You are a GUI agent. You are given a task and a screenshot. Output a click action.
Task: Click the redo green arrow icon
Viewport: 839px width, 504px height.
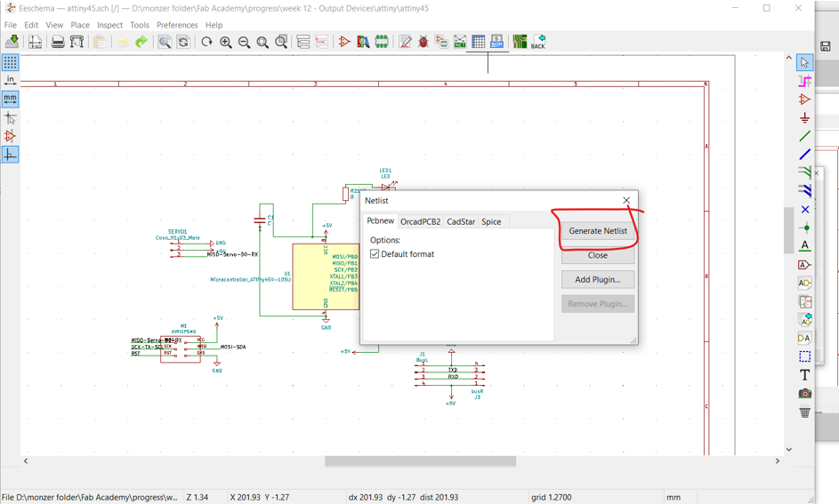click(141, 42)
